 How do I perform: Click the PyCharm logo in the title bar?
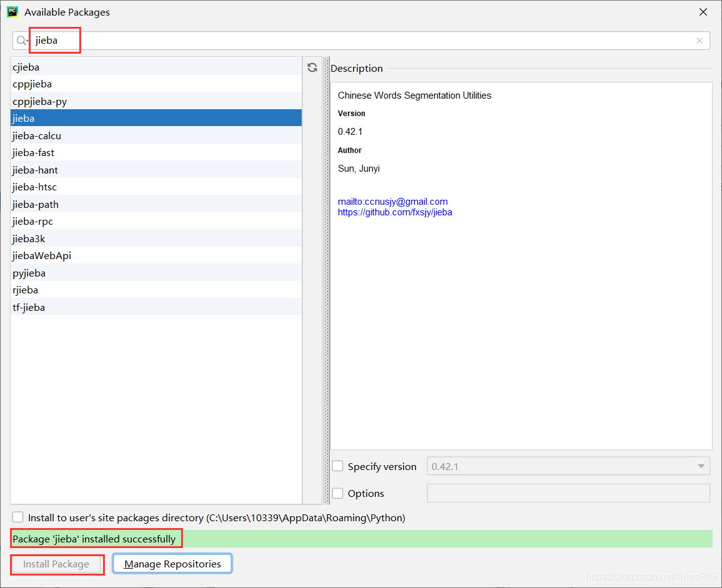pos(12,12)
